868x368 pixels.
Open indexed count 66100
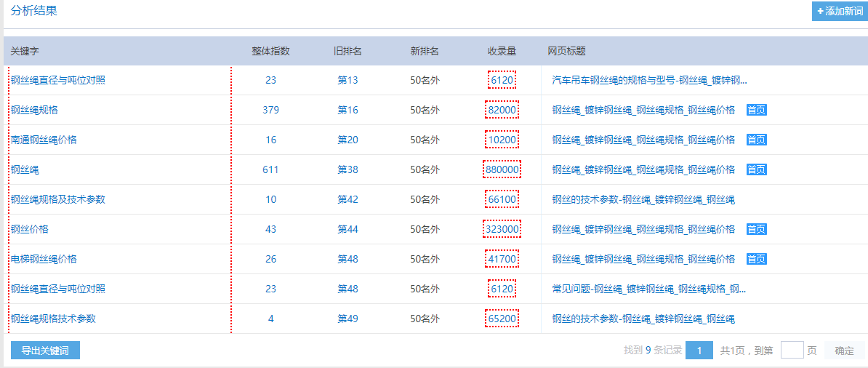pos(502,199)
